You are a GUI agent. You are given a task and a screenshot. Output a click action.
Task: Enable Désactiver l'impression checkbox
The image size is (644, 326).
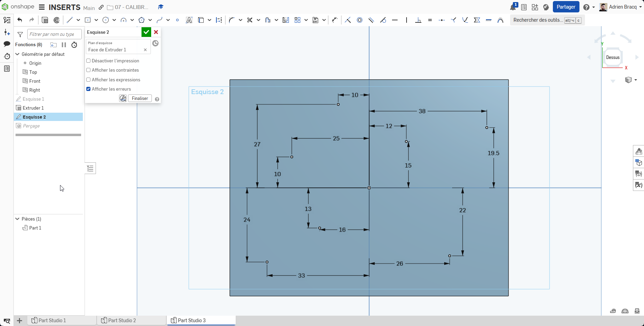pos(89,61)
